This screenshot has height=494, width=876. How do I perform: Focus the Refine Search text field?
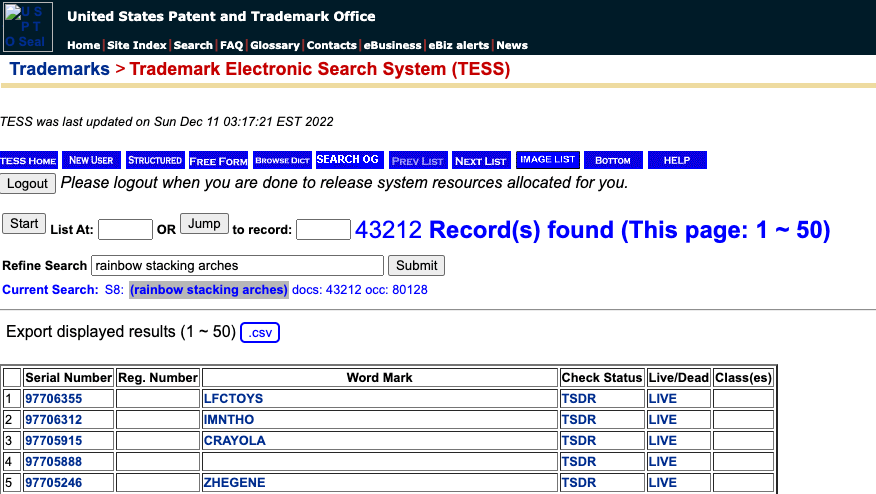pyautogui.click(x=237, y=266)
